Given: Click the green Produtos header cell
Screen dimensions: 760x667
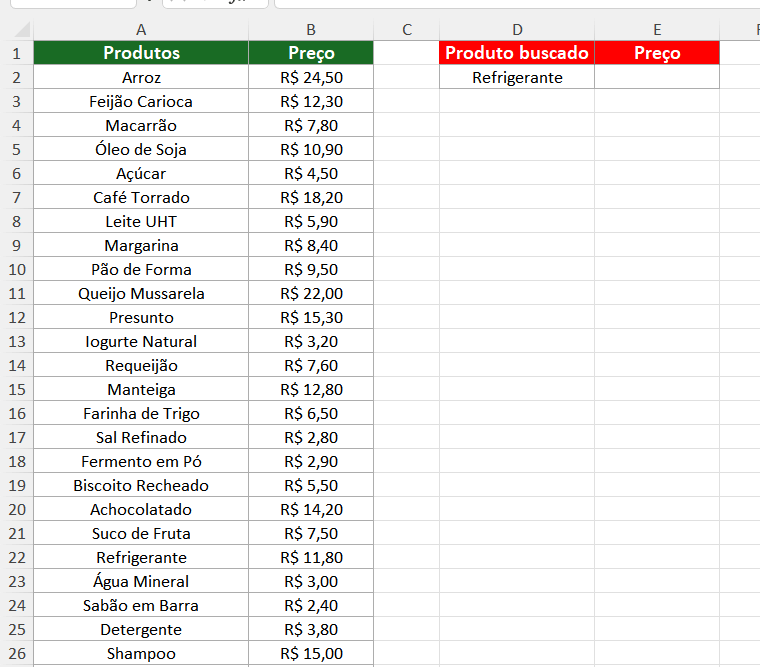Looking at the screenshot, I should click(x=141, y=53).
